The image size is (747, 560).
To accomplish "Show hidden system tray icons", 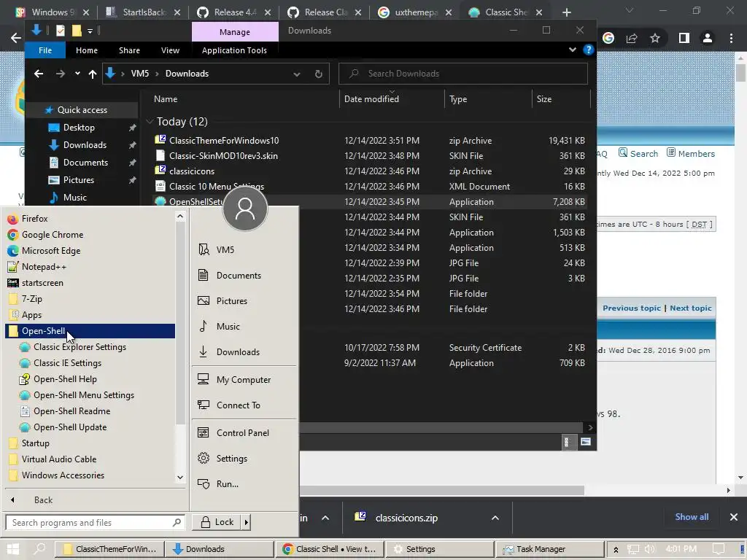I will coord(616,549).
